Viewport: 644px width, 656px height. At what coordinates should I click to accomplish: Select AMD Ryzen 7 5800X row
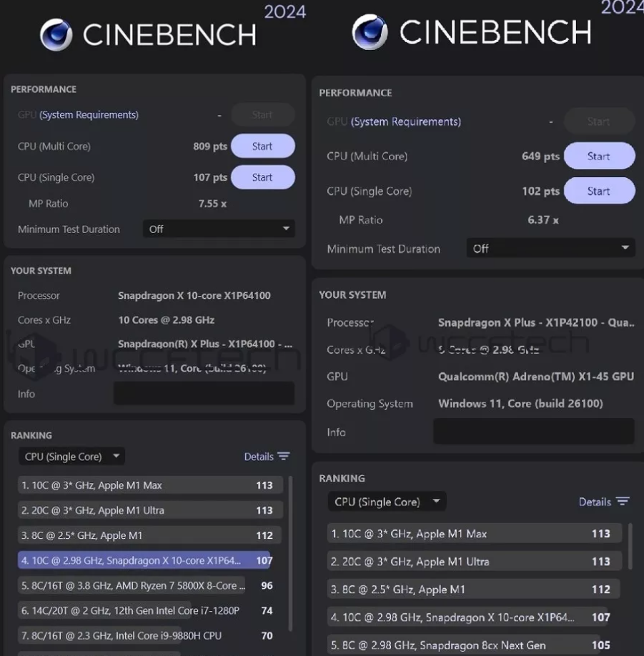[145, 585]
